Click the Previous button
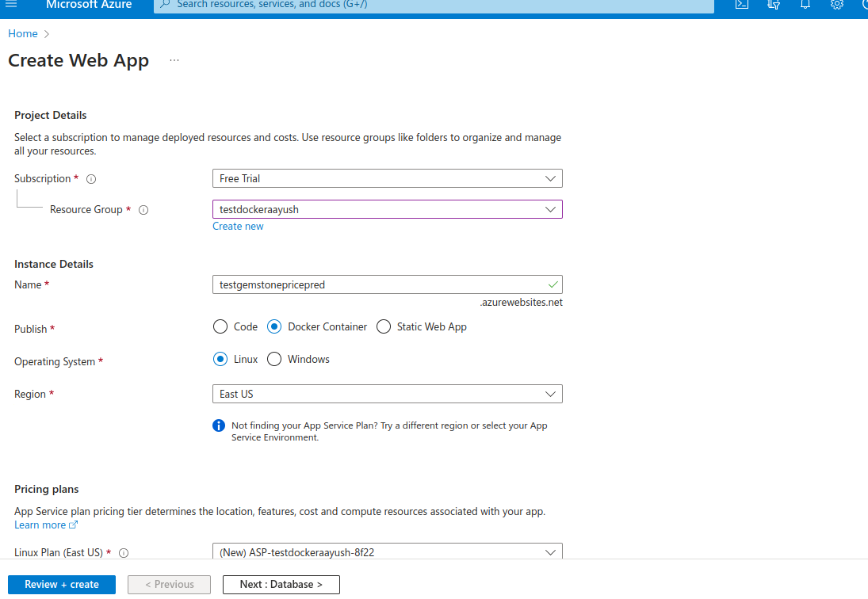Viewport: 868px width, 599px height. point(170,585)
